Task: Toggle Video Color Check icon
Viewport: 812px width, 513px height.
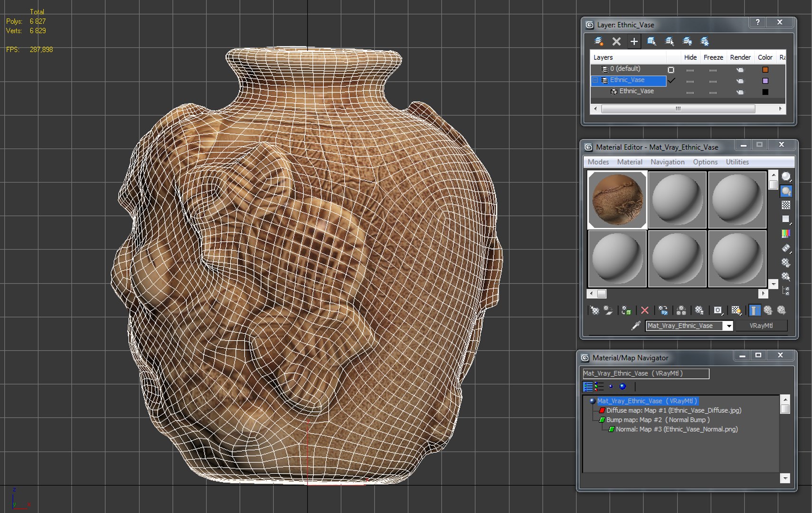Action: [786, 234]
